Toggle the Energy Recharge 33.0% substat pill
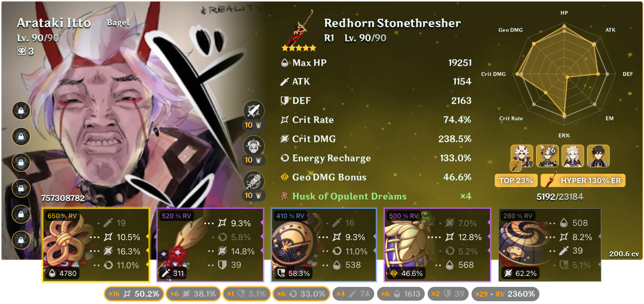644x304 pixels. pos(301,294)
